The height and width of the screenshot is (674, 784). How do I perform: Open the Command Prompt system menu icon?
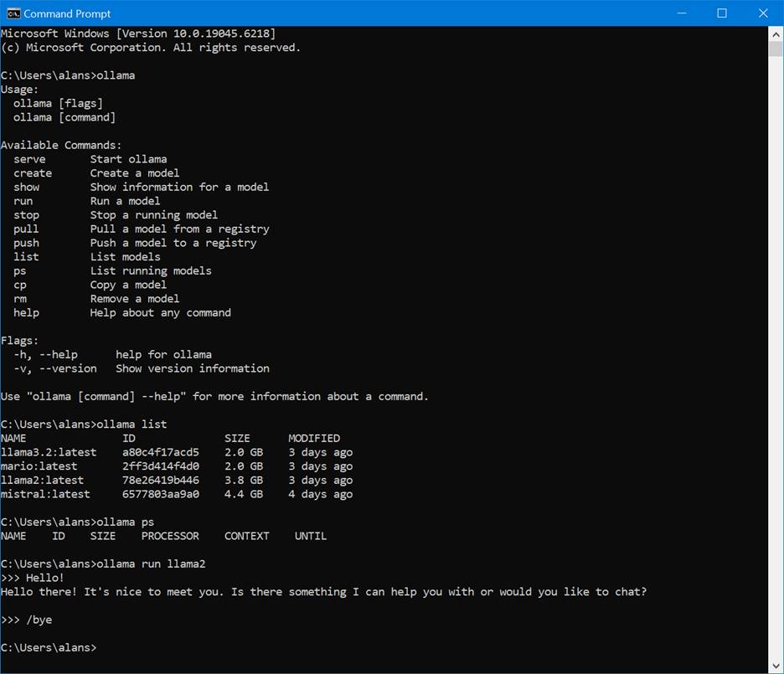coord(13,13)
